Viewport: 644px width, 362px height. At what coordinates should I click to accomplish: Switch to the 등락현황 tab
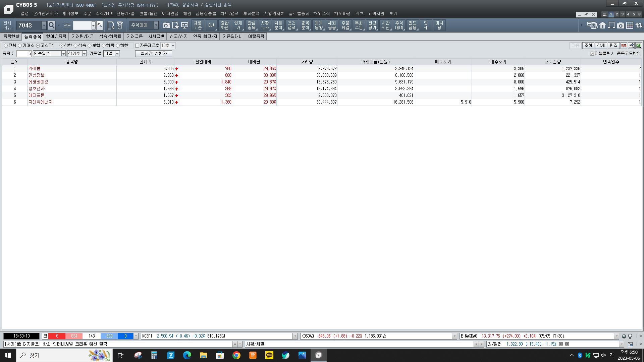click(11, 37)
